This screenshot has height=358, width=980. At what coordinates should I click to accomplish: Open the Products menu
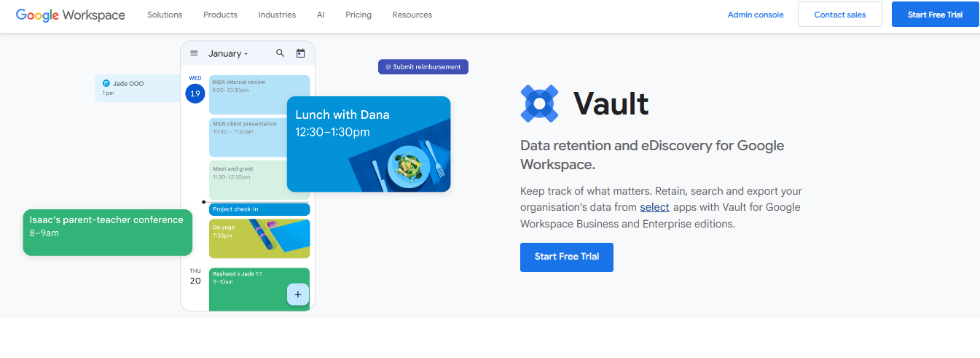[220, 15]
